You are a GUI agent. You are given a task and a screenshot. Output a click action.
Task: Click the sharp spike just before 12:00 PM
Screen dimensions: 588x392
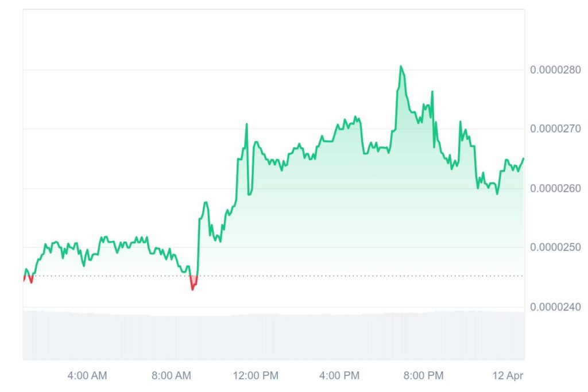(247, 124)
